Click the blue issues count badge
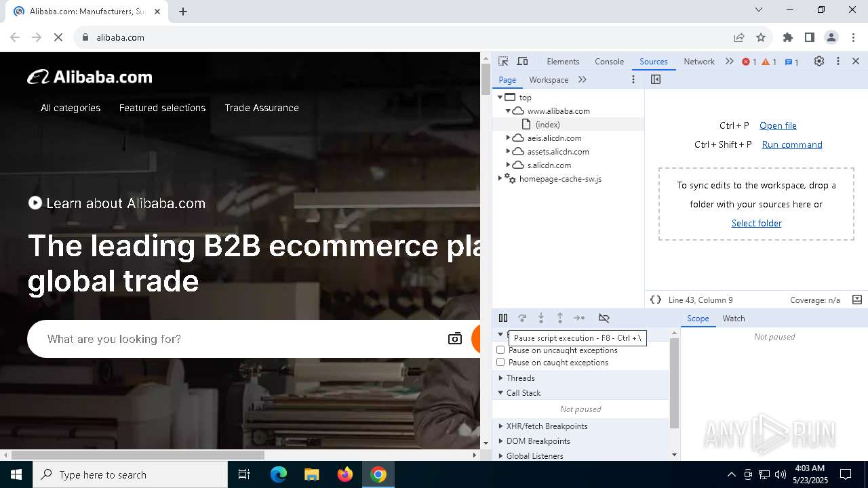Viewport: 868px width, 488px height. coord(791,62)
